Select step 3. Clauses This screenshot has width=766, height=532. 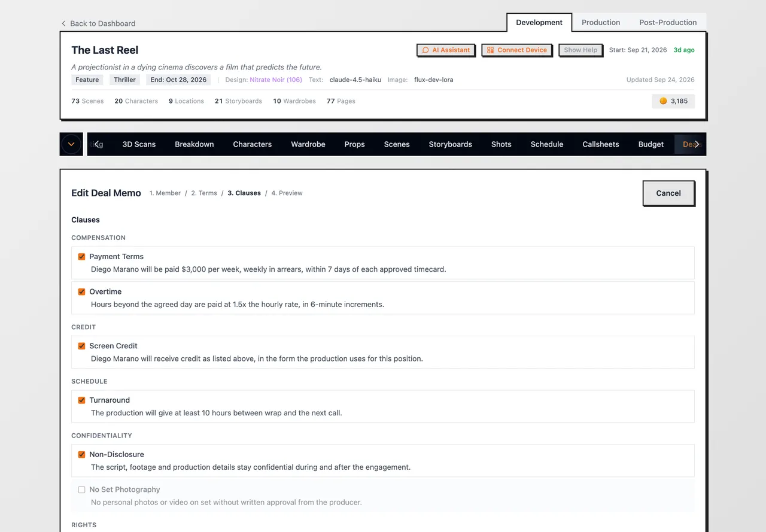click(244, 193)
